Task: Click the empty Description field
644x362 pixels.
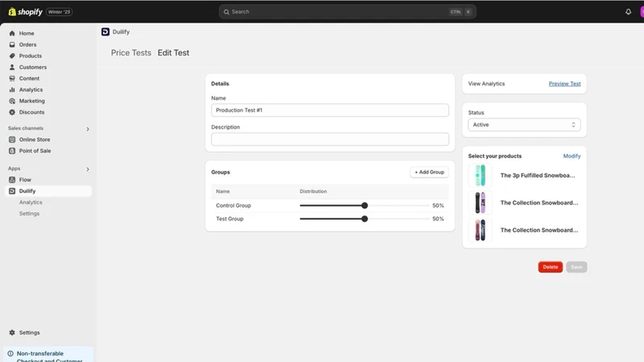Action: tap(330, 139)
